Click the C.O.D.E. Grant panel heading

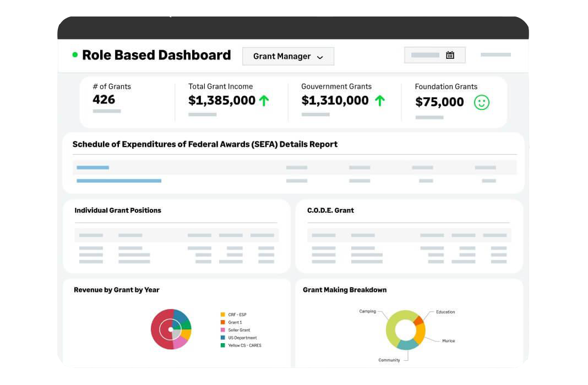coord(330,210)
